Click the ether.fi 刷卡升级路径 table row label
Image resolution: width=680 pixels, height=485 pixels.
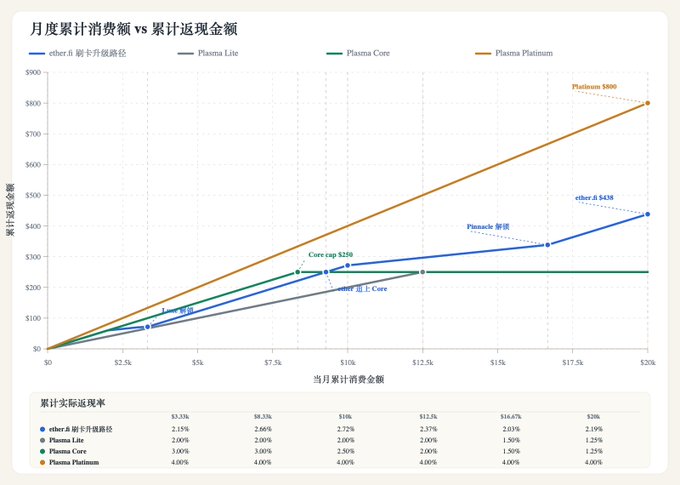pyautogui.click(x=81, y=429)
